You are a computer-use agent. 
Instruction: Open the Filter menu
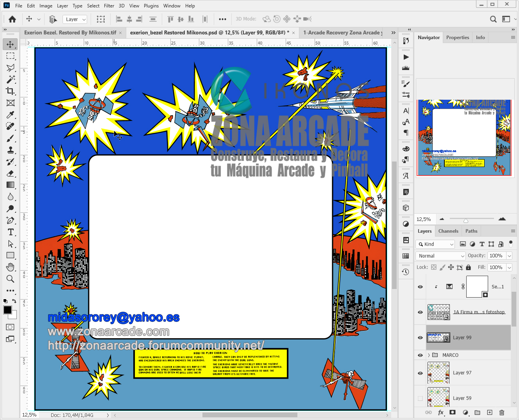pyautogui.click(x=109, y=6)
